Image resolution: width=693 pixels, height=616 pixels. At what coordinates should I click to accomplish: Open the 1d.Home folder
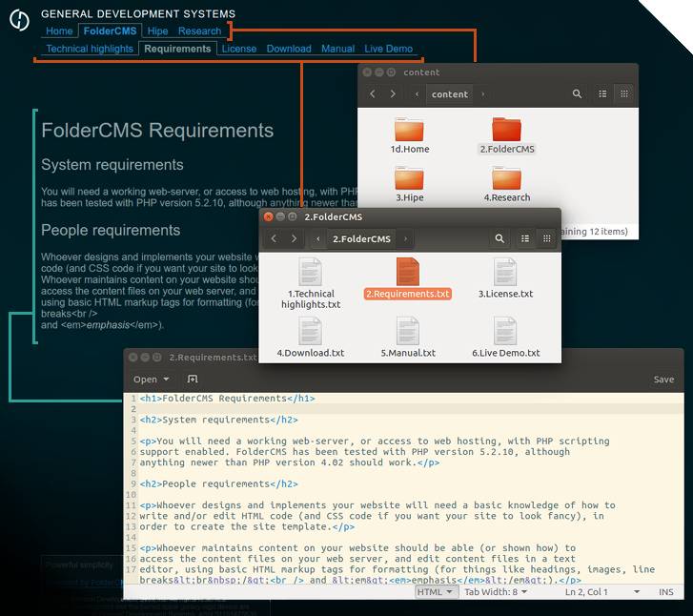click(409, 135)
